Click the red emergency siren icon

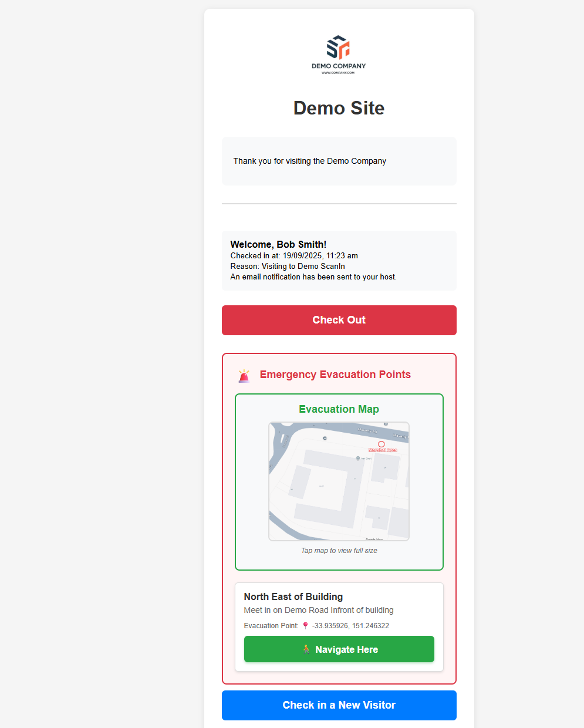(244, 376)
